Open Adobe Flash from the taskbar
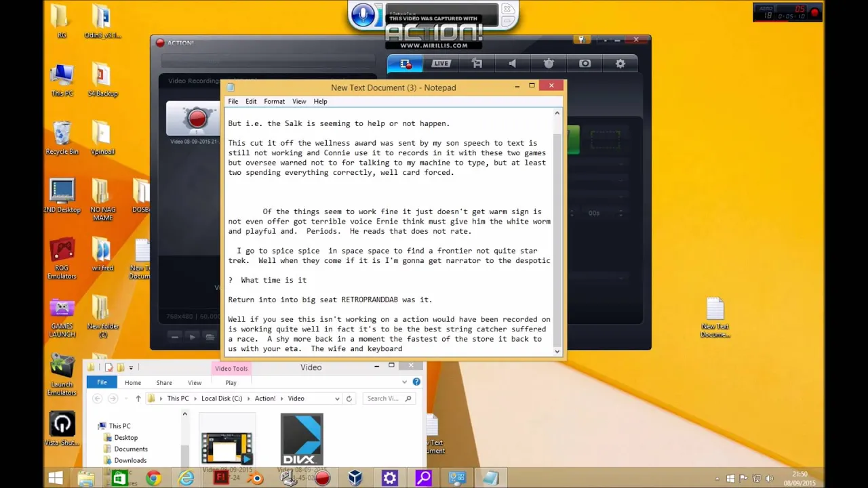868x488 pixels. click(x=221, y=478)
